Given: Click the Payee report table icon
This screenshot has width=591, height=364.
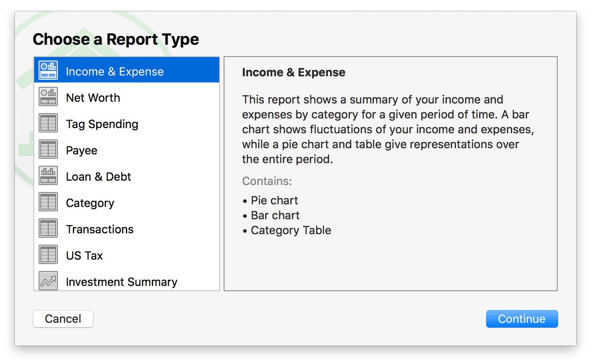Looking at the screenshot, I should click(x=48, y=150).
